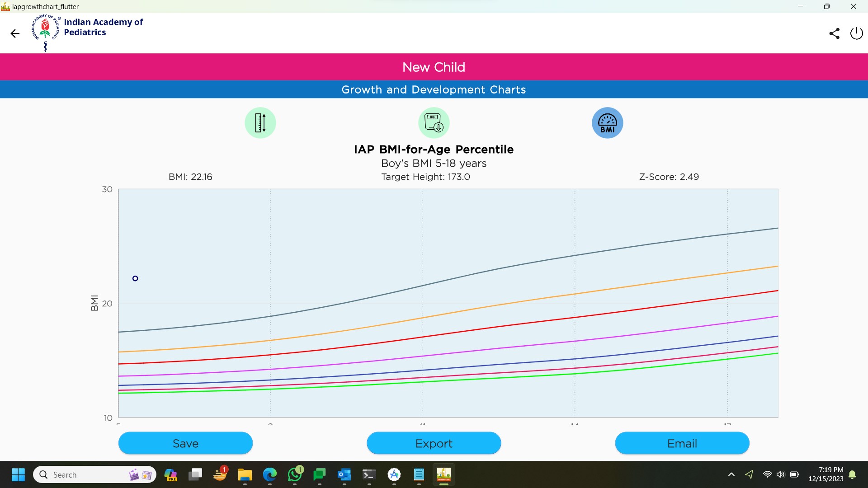The width and height of the screenshot is (868, 488).
Task: Click the power logout icon
Action: pyautogui.click(x=856, y=33)
